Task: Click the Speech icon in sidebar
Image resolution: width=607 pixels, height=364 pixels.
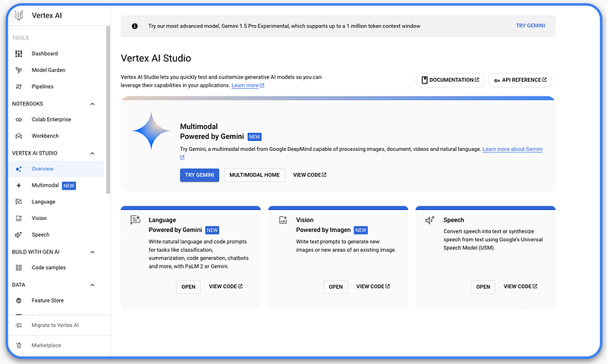Action: 18,235
